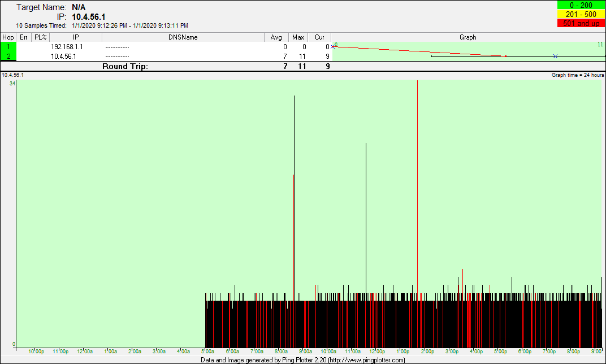
Task: Click the Graph time = 24 hours label
Action: (x=578, y=75)
